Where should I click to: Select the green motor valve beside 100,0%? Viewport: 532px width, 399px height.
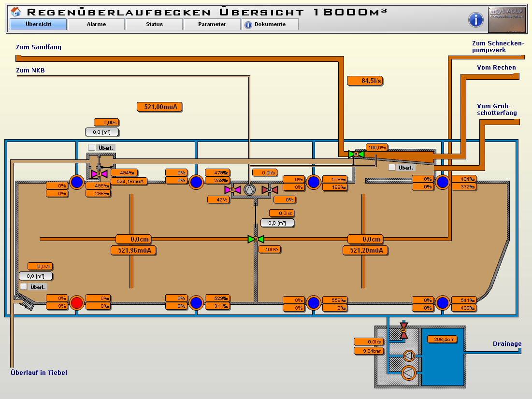tap(356, 154)
